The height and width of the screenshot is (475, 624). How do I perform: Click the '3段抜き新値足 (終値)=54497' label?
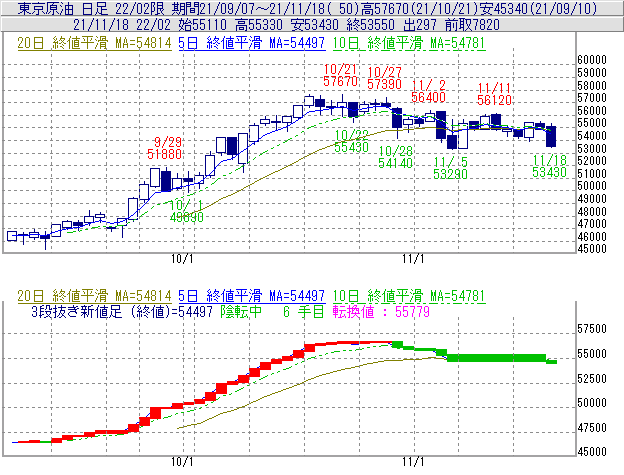[121, 311]
